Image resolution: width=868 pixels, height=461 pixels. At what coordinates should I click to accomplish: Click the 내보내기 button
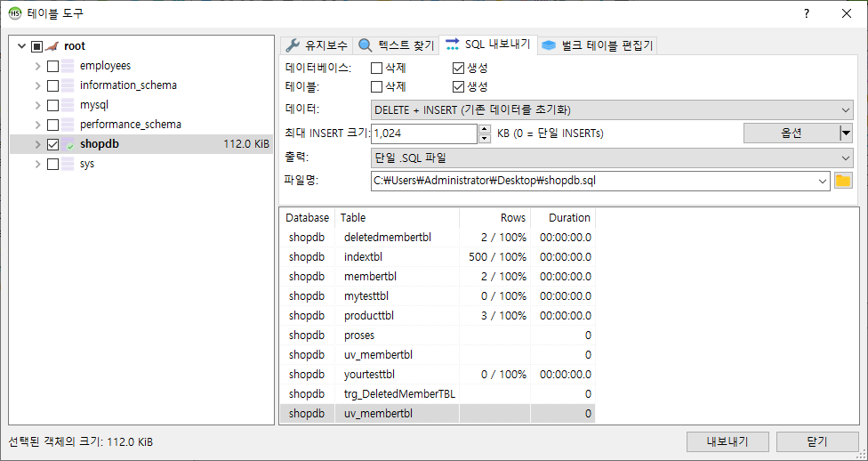(x=727, y=441)
